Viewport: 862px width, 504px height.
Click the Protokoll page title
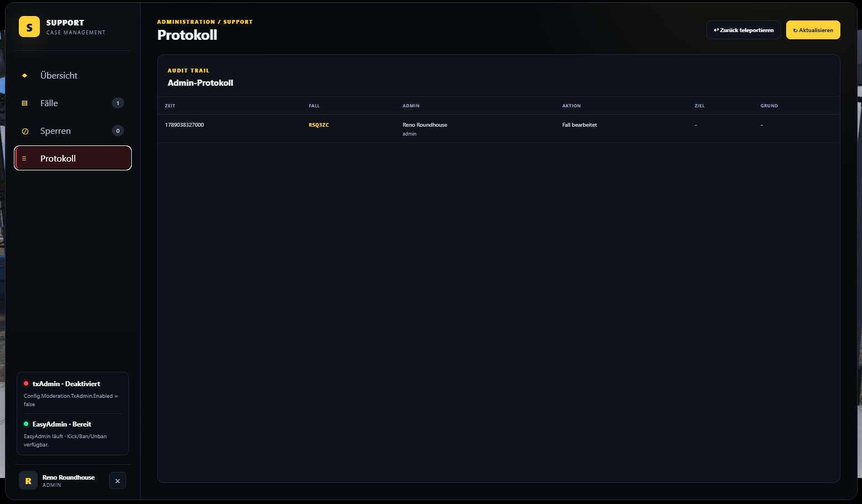coord(187,35)
